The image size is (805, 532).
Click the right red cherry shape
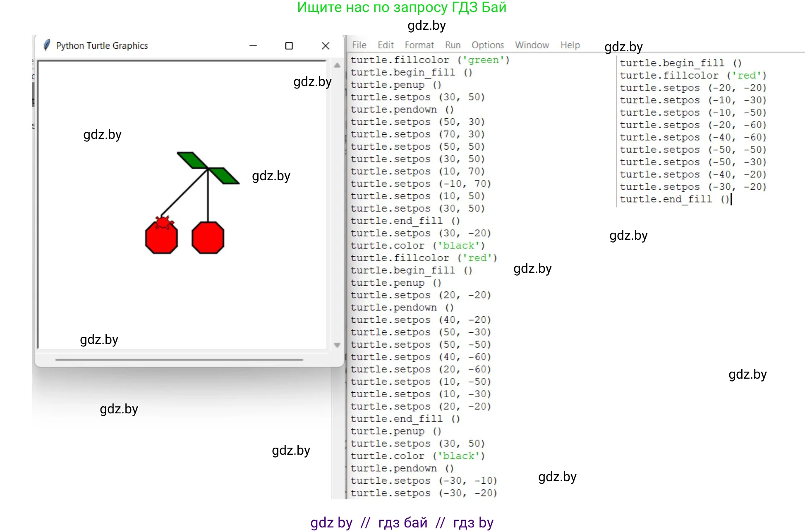coord(208,238)
